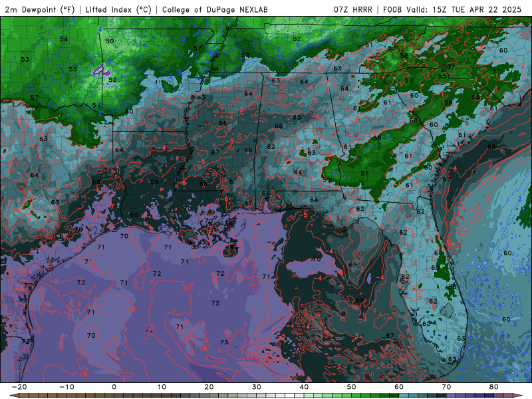Click the 73 dewpoint value over the Gulf
532x399 pixels.
tap(224, 342)
